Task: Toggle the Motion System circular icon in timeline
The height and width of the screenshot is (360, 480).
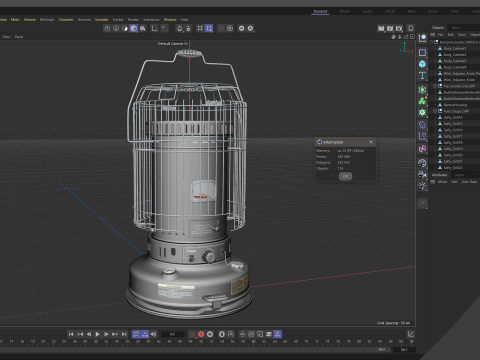Action: point(231,334)
